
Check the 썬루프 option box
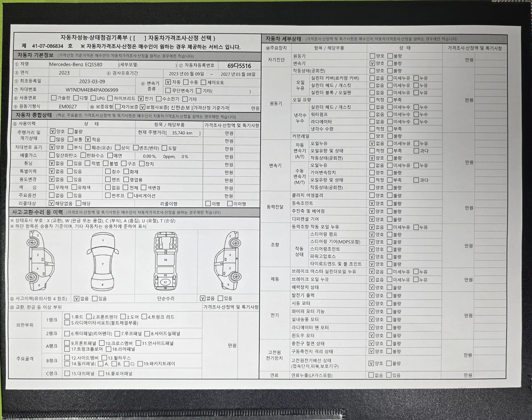[x=108, y=195]
